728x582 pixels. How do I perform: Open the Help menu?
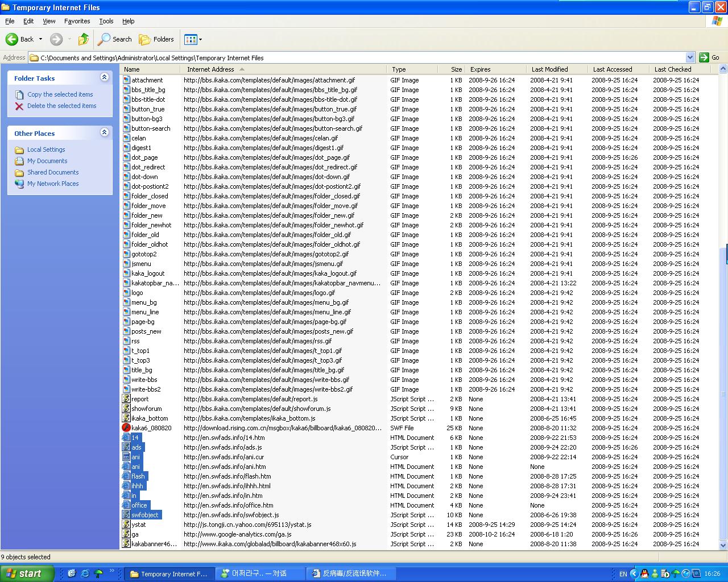129,21
